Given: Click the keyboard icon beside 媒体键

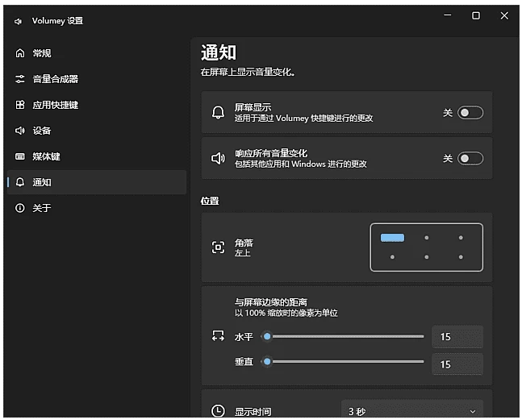Looking at the screenshot, I should click(x=20, y=156).
